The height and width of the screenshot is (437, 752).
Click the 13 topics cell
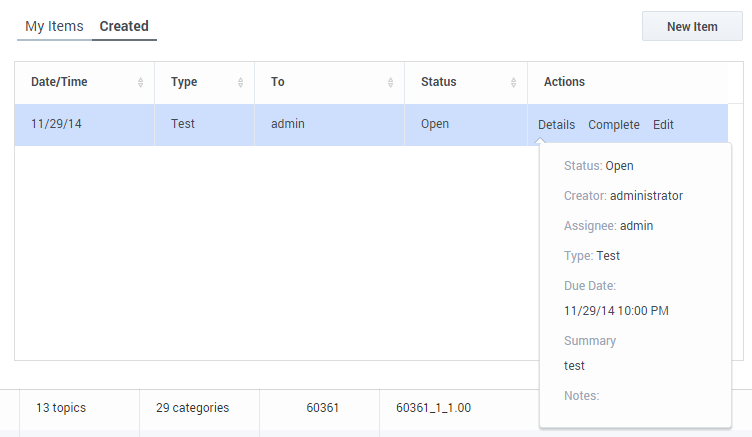[x=60, y=408]
